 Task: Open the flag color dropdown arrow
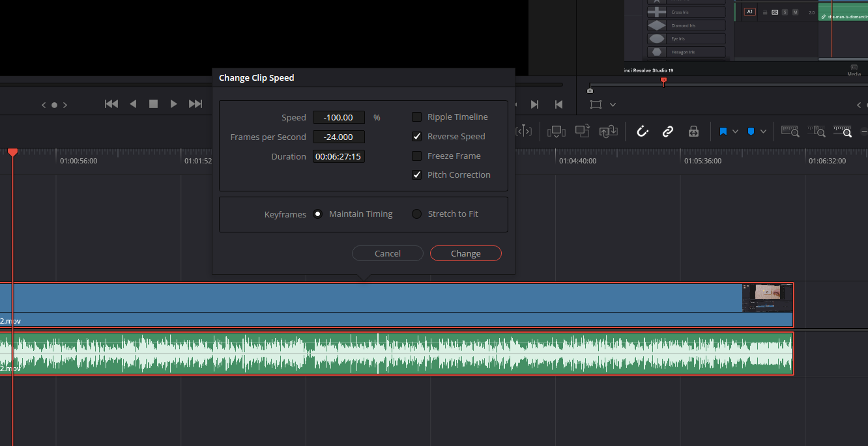735,132
